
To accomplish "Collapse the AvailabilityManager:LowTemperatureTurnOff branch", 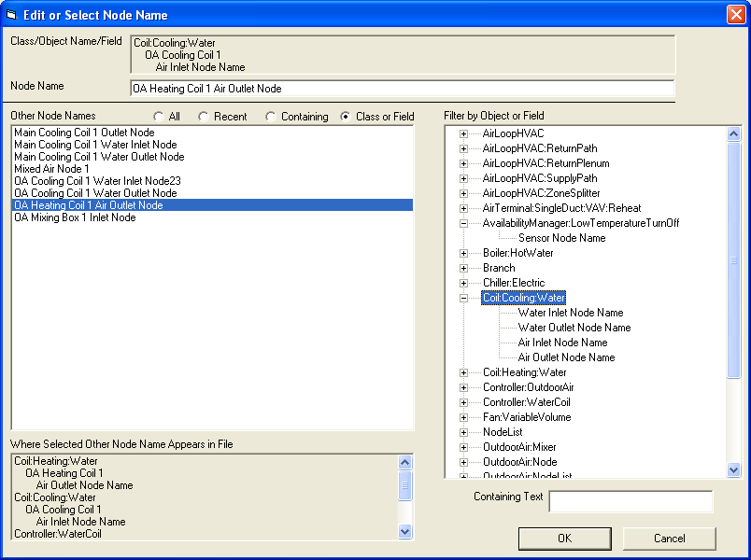I will tap(463, 222).
